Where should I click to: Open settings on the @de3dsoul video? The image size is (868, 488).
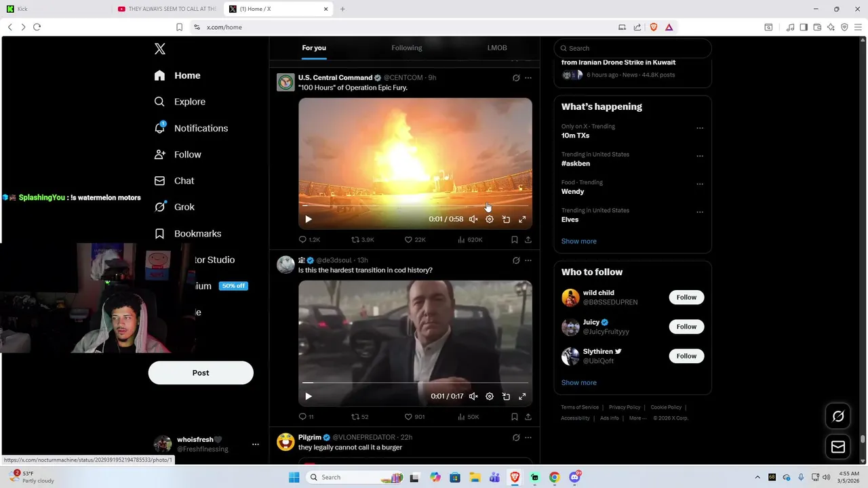pyautogui.click(x=490, y=396)
